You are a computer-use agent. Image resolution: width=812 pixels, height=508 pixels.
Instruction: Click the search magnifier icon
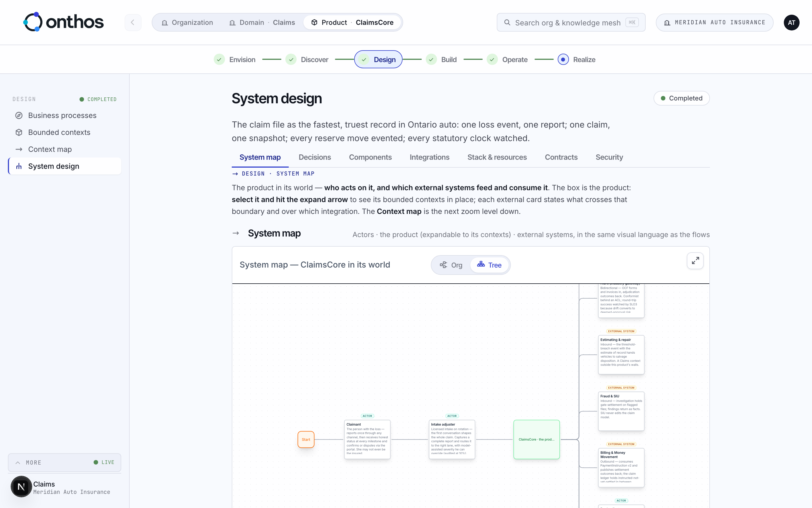pos(507,23)
